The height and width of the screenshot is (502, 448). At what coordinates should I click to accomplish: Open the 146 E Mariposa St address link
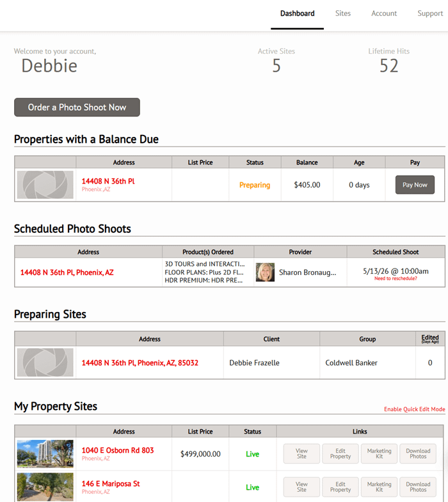coord(111,483)
